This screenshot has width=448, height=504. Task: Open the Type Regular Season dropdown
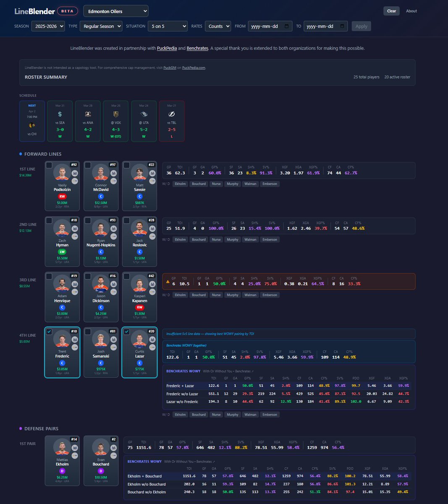click(x=101, y=26)
